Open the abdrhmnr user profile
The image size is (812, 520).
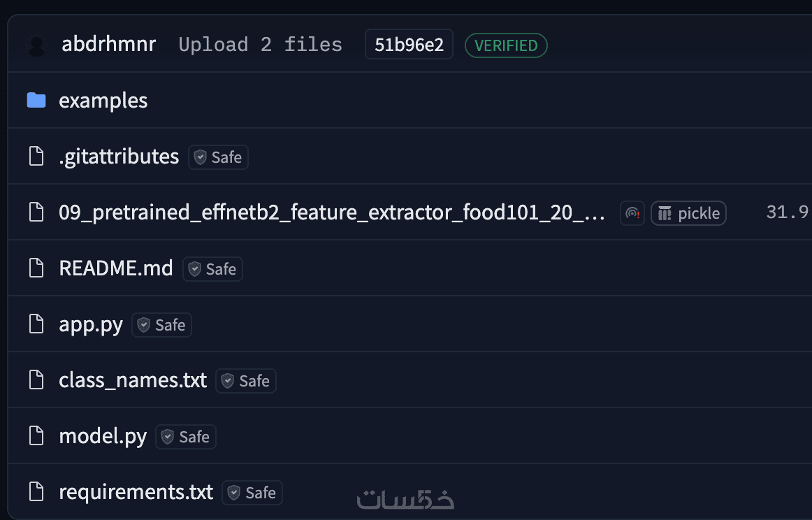[x=108, y=45]
